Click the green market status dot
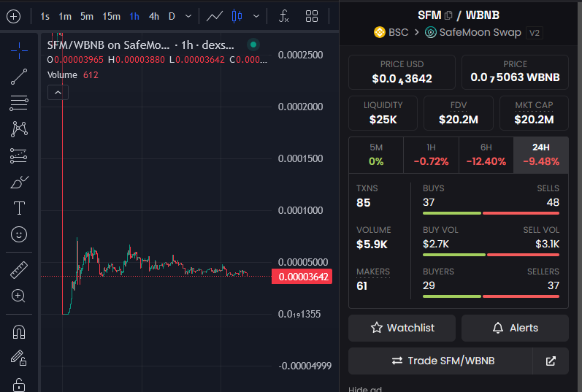Image resolution: width=582 pixels, height=392 pixels. [x=253, y=45]
